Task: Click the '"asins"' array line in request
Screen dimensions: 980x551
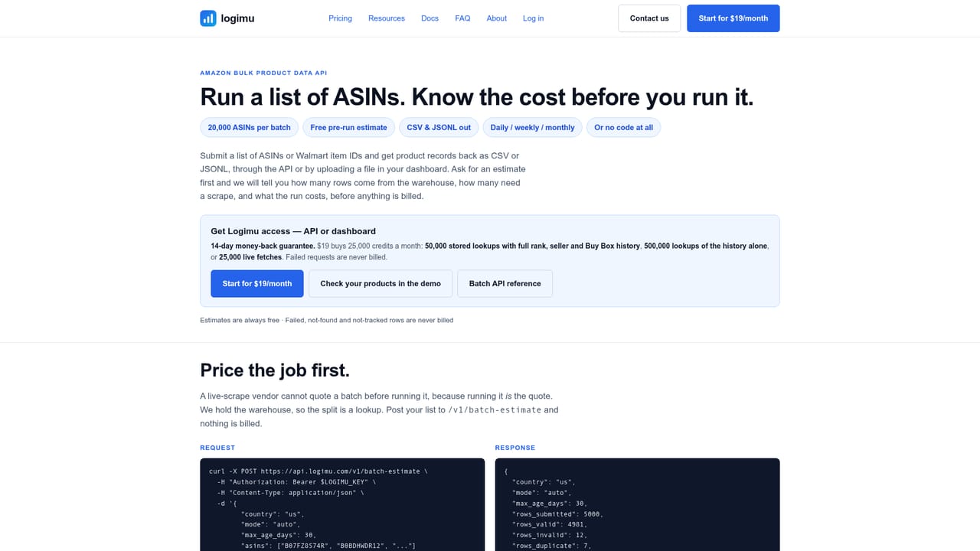Action: click(x=328, y=545)
